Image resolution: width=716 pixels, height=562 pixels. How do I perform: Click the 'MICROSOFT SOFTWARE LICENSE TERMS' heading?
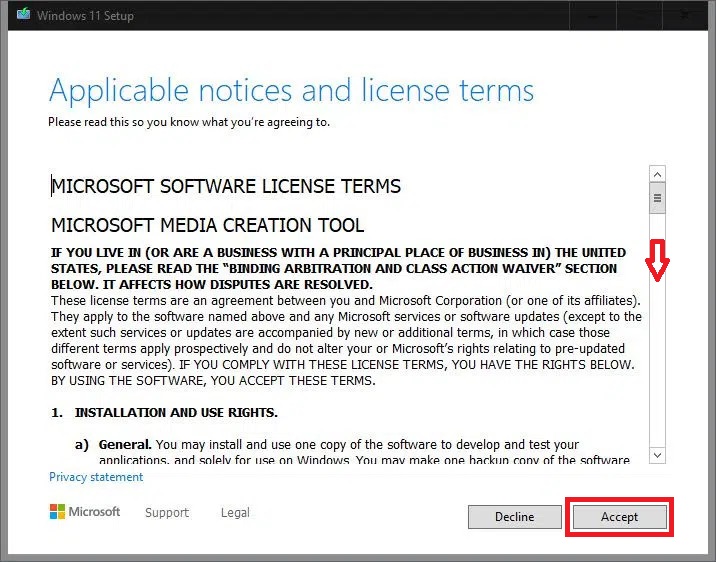226,186
